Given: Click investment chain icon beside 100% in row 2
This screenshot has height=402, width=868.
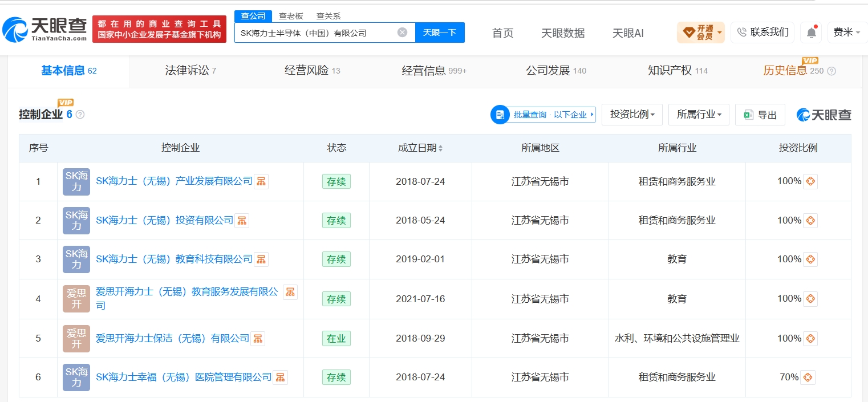Looking at the screenshot, I should 810,220.
